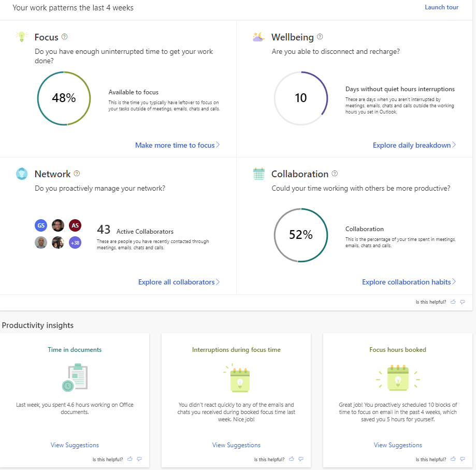Viewport: 476px width, 470px height.
Task: Click thumbs up under work patterns card
Action: pos(453,302)
